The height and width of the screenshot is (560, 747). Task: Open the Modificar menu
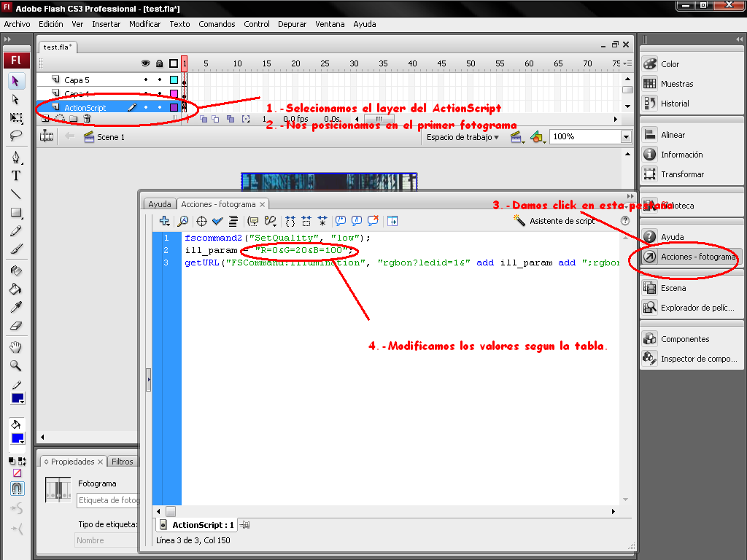[x=145, y=24]
